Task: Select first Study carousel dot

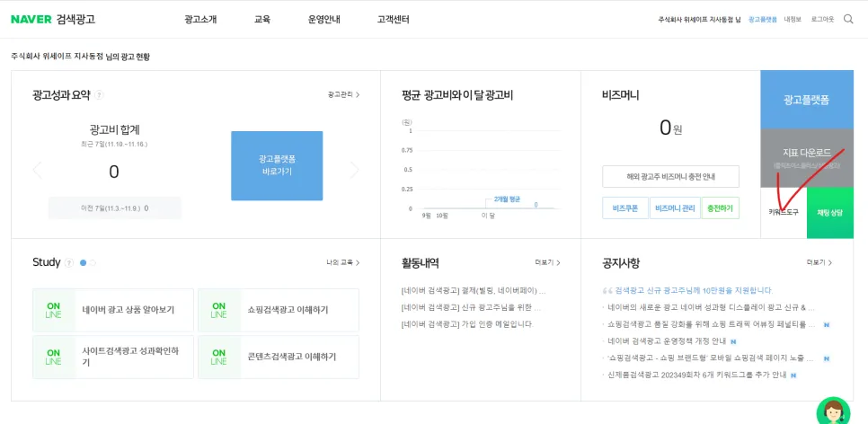Action: click(x=83, y=263)
